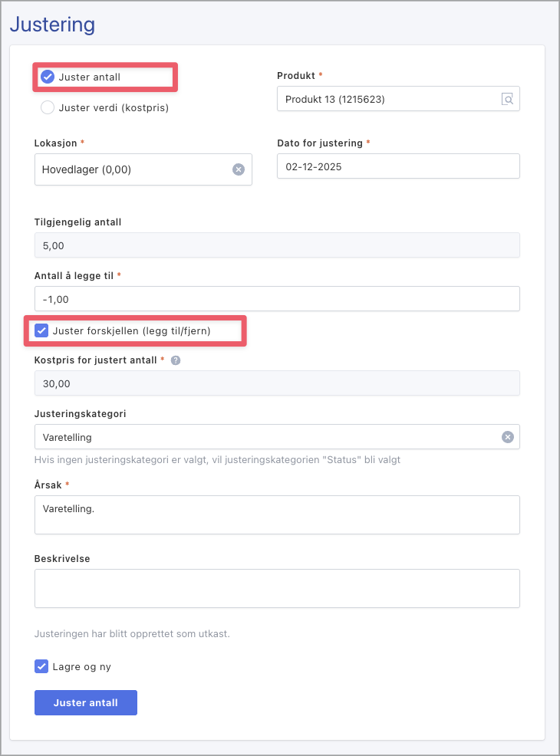Click the product search icon
The height and width of the screenshot is (756, 560).
[507, 99]
